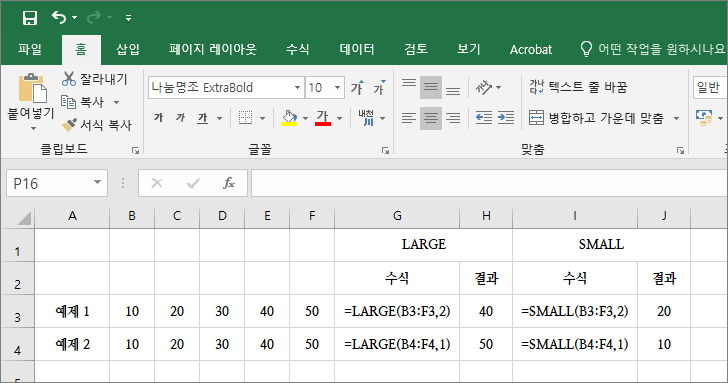Image resolution: width=728 pixels, height=383 pixels.
Task: Click the align left icon
Action: (x=409, y=118)
